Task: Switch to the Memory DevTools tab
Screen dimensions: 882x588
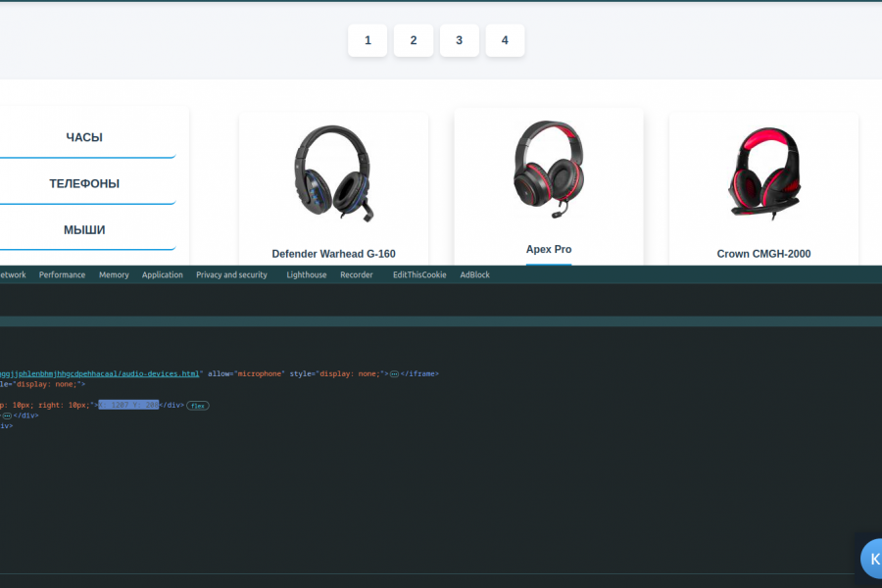Action: pos(114,274)
